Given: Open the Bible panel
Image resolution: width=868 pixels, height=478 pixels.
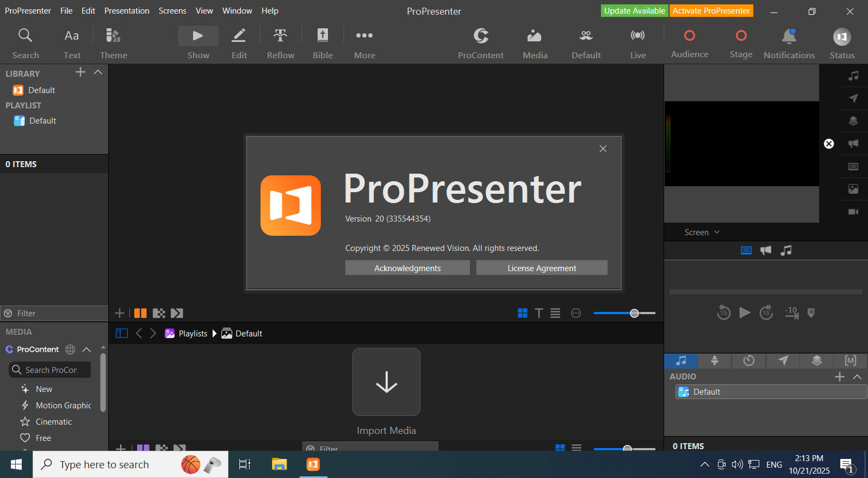Looking at the screenshot, I should click(x=323, y=44).
